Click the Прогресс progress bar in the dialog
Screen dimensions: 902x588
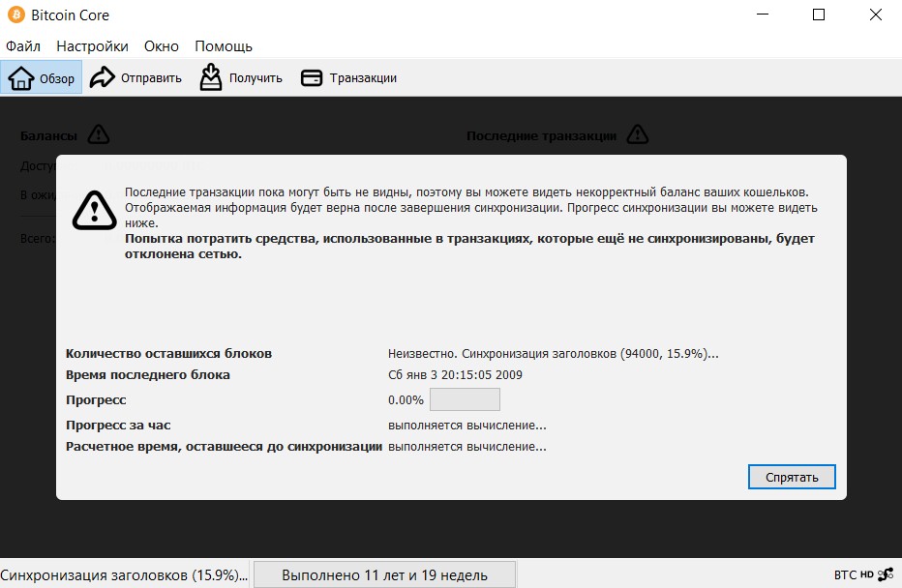tap(465, 399)
